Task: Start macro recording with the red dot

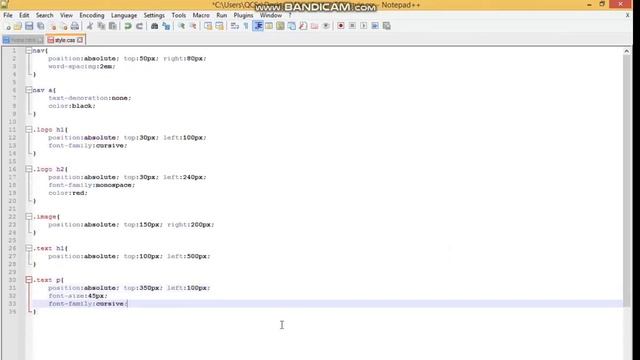Action: [x=341, y=26]
